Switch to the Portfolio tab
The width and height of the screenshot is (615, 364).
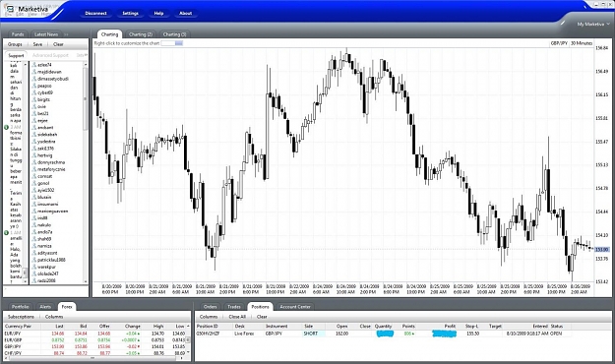pos(20,307)
